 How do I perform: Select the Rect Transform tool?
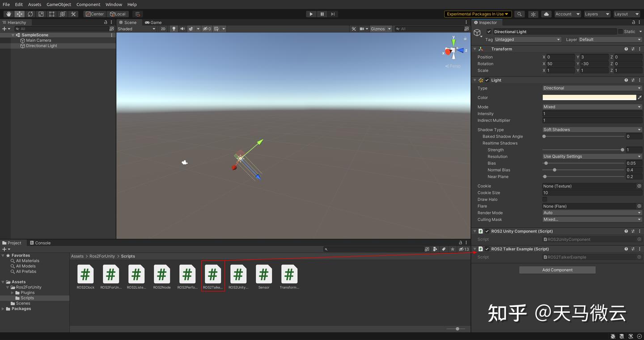pyautogui.click(x=51, y=14)
